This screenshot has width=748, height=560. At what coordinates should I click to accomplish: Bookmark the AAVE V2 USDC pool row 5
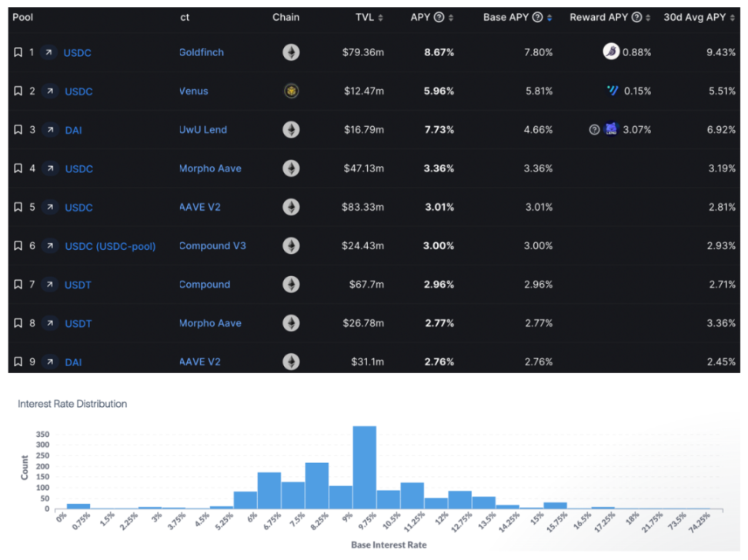(18, 207)
